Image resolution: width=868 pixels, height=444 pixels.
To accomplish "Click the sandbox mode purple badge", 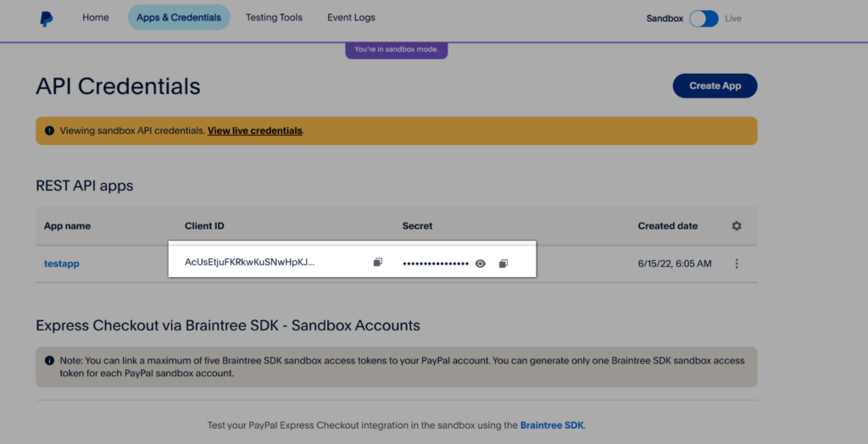I will (x=396, y=50).
